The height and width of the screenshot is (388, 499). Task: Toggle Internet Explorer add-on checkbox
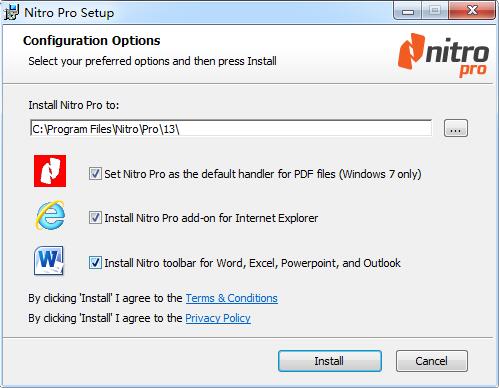[x=95, y=218]
